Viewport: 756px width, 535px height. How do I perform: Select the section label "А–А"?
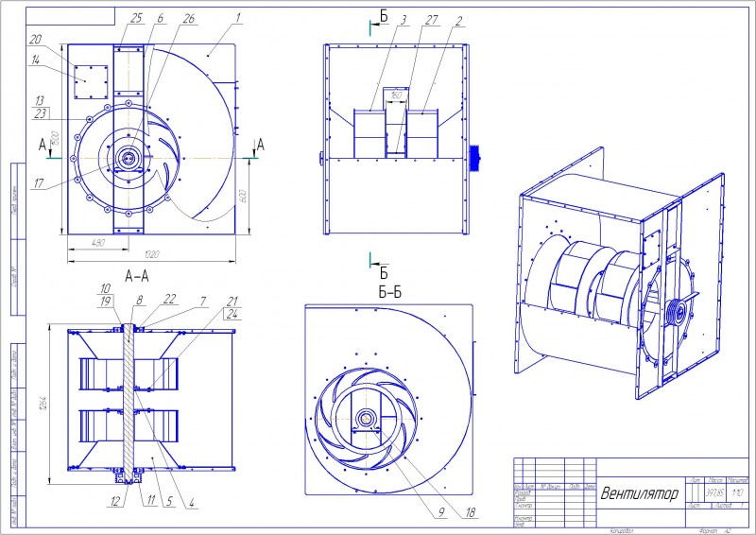click(137, 276)
